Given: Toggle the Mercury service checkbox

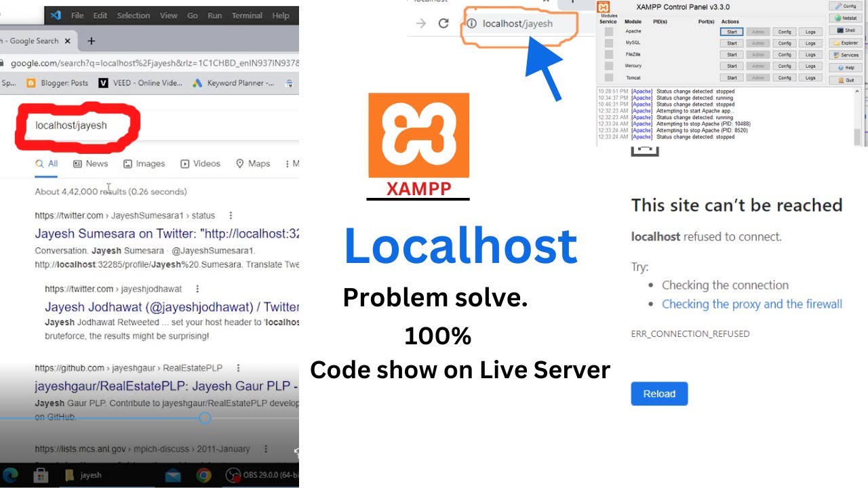Looking at the screenshot, I should tap(609, 66).
